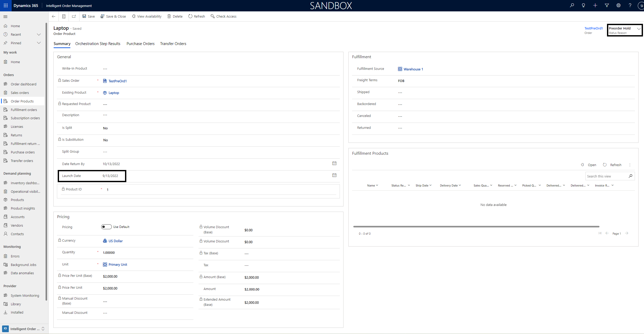Open more commands in Fulfillment Products
Screen dimensions: 644x334
pyautogui.click(x=630, y=165)
